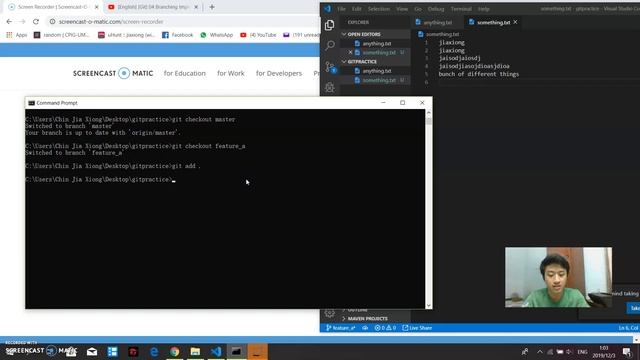Open Google Chrome from the taskbar
Viewport: 640px width, 360px height.
click(175, 351)
